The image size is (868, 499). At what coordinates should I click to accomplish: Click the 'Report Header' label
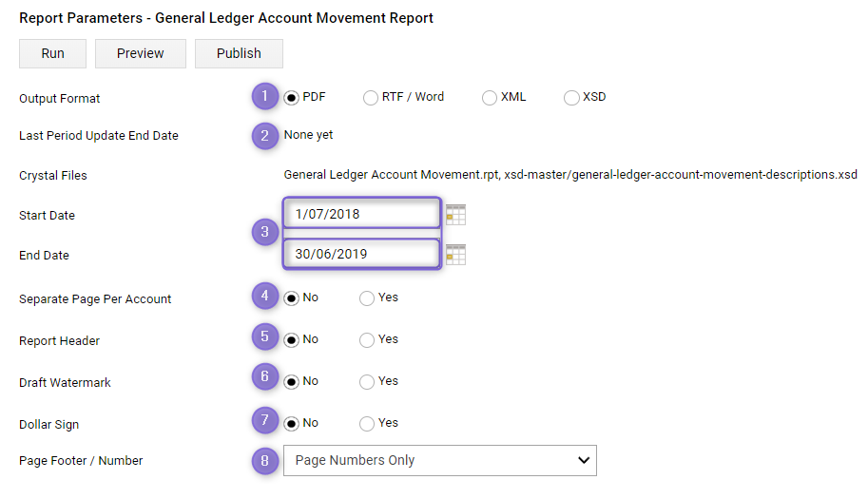point(59,341)
